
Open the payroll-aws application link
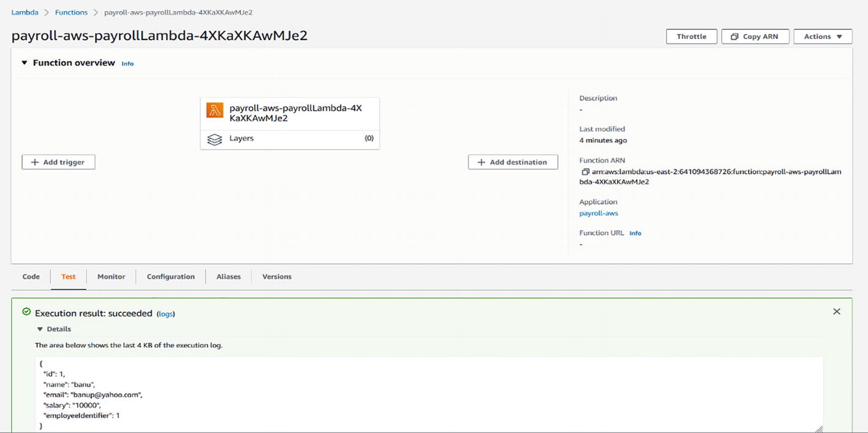(x=598, y=213)
